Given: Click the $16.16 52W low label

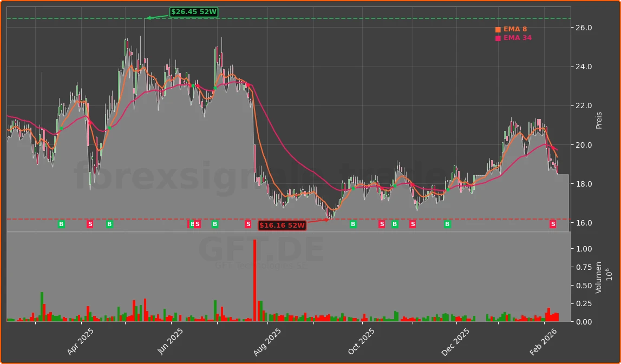Looking at the screenshot, I should click(282, 226).
